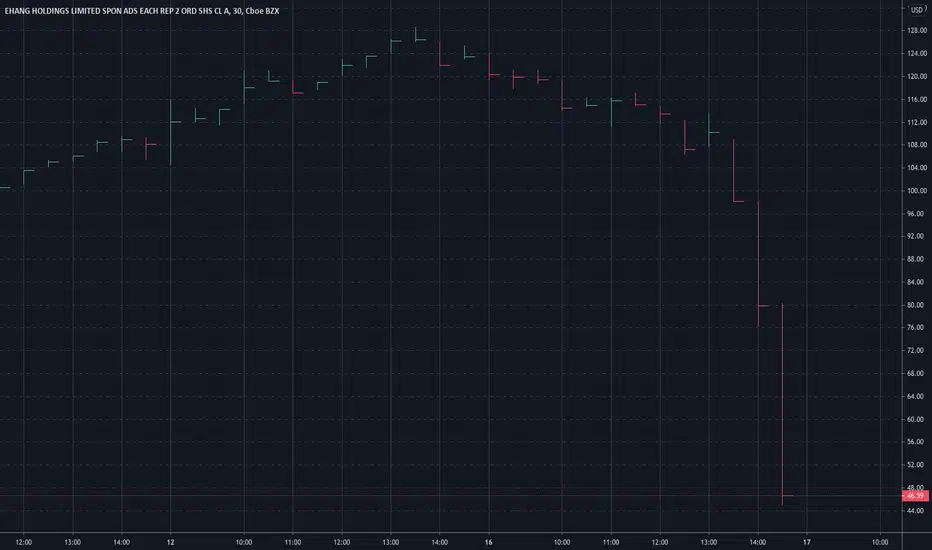Click the bold 16 date label on time axis
Image resolution: width=932 pixels, height=550 pixels.
pyautogui.click(x=489, y=542)
